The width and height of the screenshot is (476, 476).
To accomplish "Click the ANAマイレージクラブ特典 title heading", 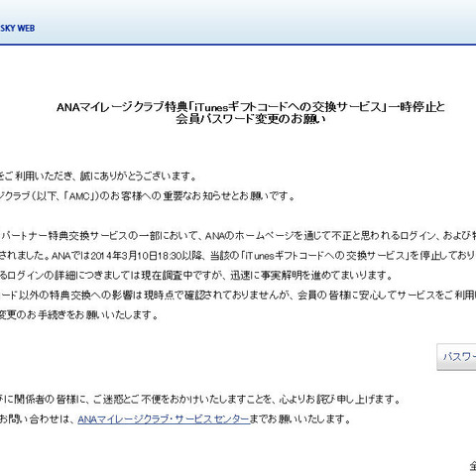I will [251, 107].
